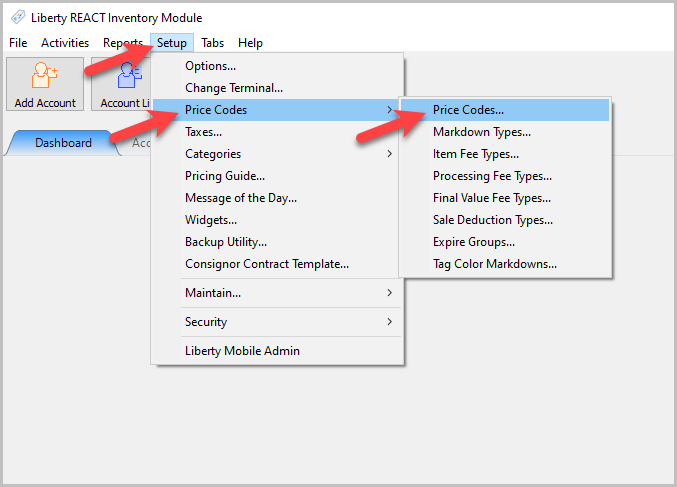
Task: Open Markdown Types...
Action: point(505,132)
